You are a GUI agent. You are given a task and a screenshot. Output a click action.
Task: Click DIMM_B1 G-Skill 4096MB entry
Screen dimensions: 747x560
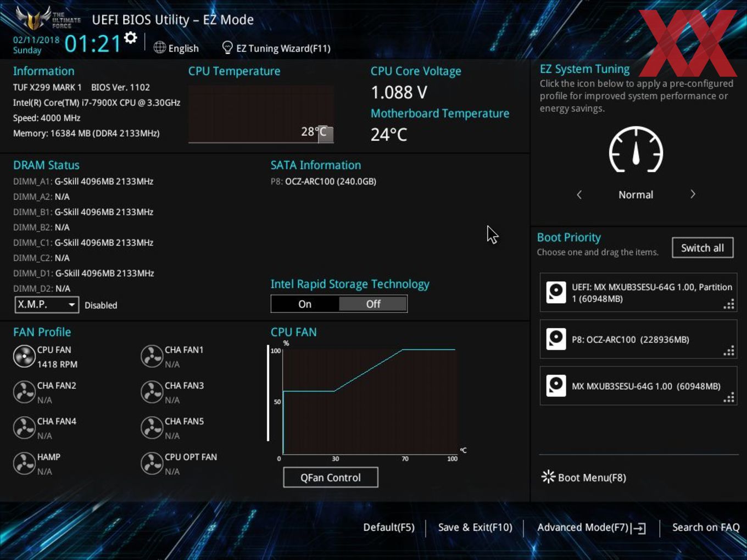83,212
